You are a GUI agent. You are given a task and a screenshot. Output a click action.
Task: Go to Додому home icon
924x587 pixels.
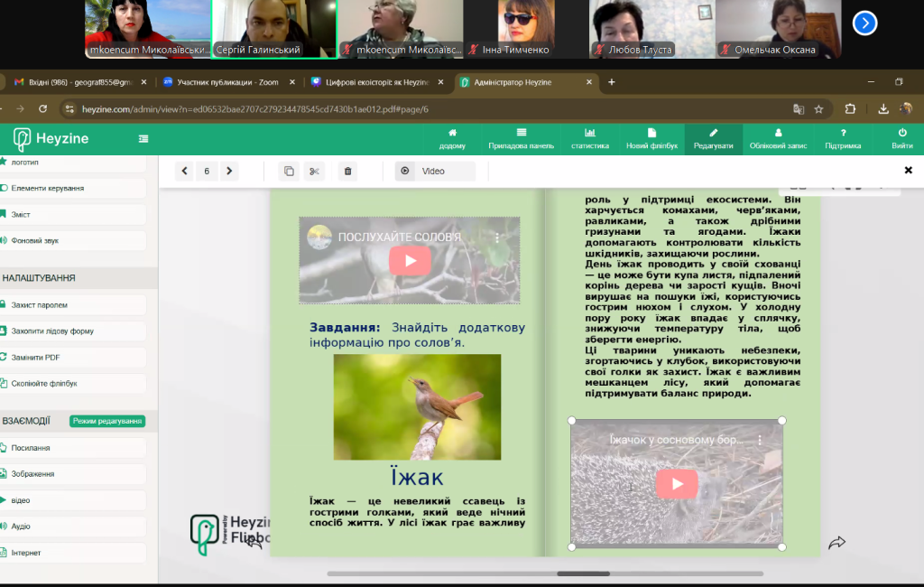coord(452,138)
